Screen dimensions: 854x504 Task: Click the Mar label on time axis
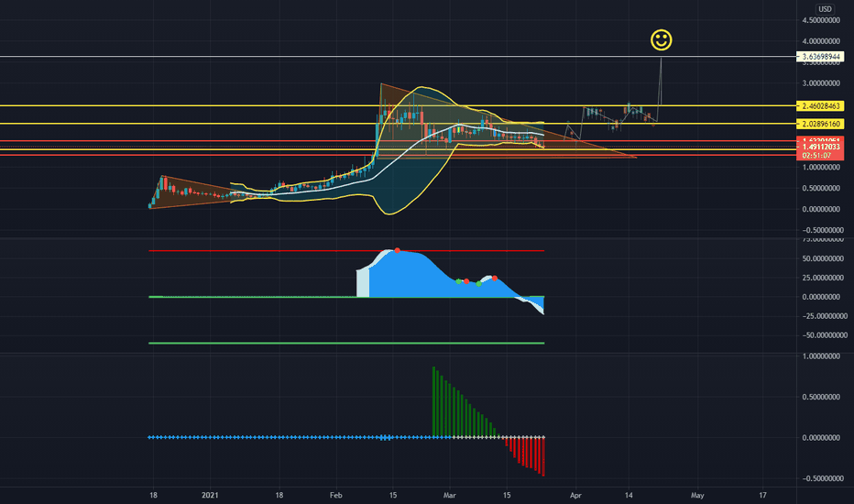(449, 495)
